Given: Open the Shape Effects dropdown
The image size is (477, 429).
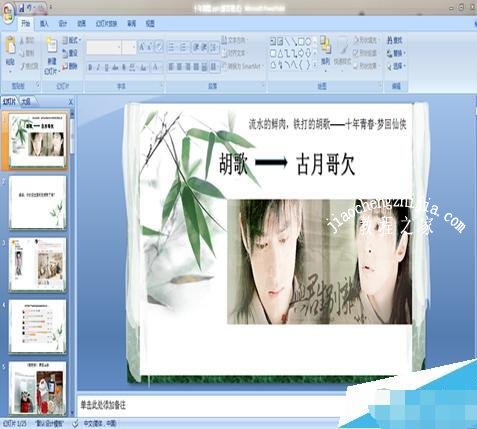Looking at the screenshot, I should (x=366, y=66).
